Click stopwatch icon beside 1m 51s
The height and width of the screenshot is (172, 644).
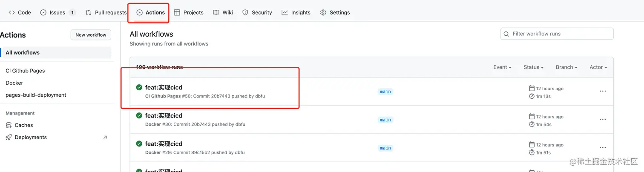click(x=532, y=152)
